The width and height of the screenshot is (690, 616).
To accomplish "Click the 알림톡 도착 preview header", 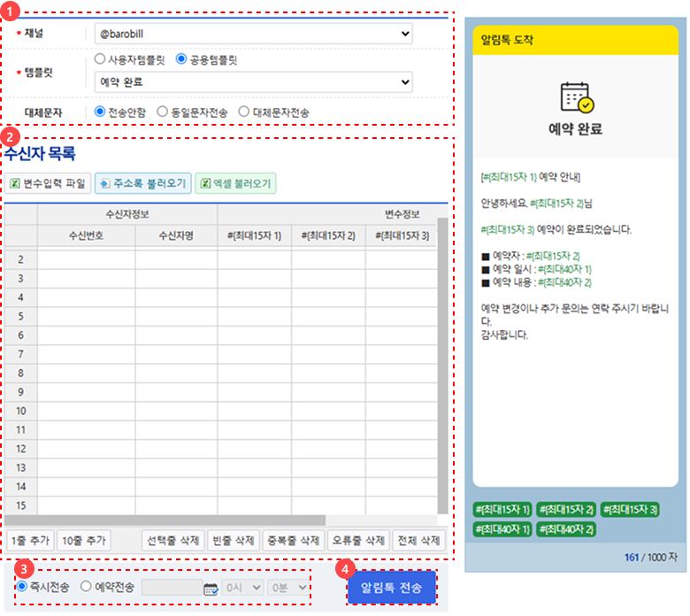I will point(576,40).
